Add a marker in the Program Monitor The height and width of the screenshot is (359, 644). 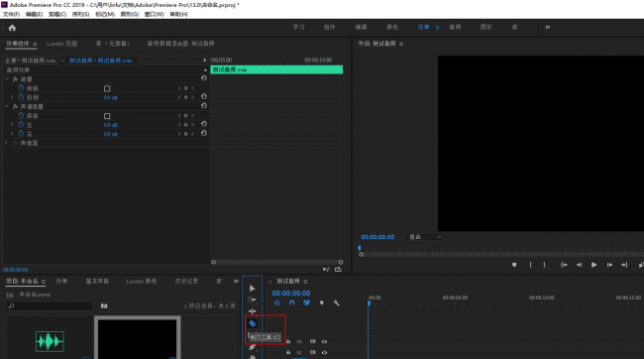pos(514,265)
